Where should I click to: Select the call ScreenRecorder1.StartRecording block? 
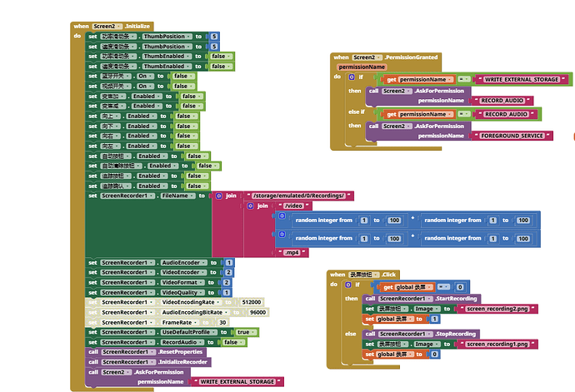[422, 299]
